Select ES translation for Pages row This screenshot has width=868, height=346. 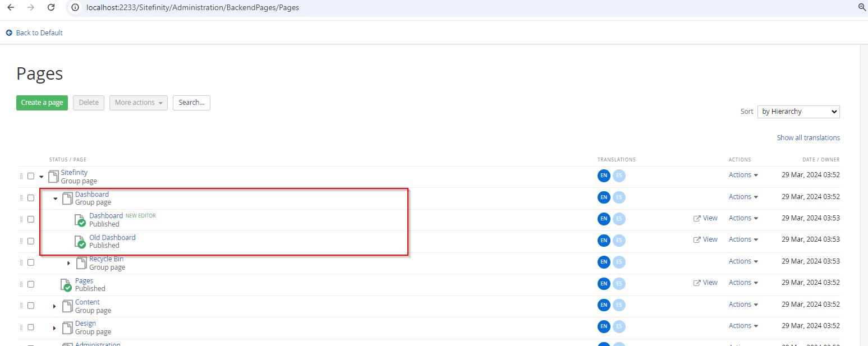tap(619, 283)
